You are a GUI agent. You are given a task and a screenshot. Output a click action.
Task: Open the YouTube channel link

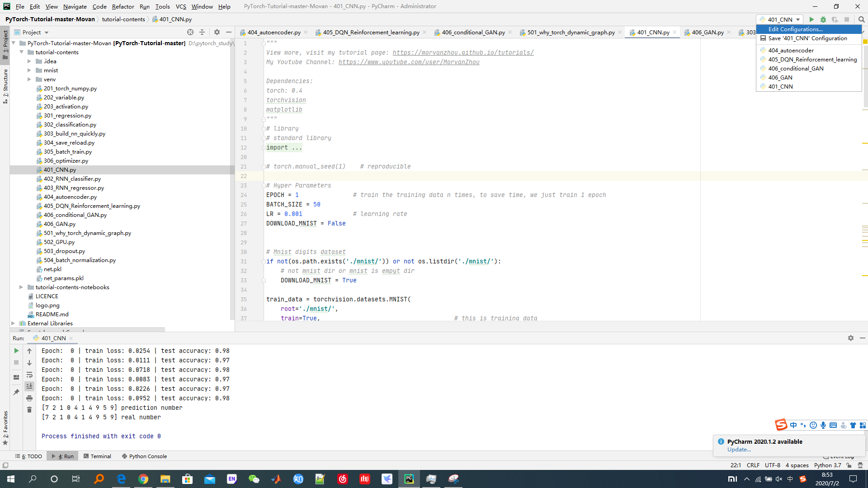[409, 62]
